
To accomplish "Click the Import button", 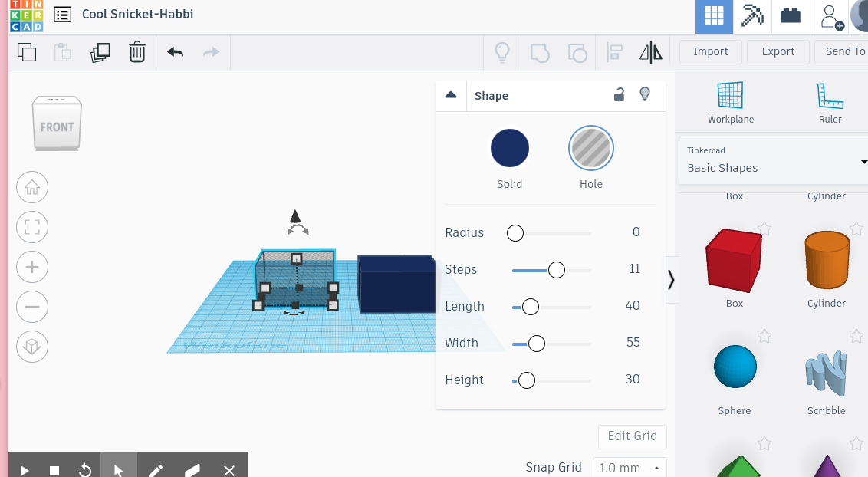I will (x=711, y=52).
